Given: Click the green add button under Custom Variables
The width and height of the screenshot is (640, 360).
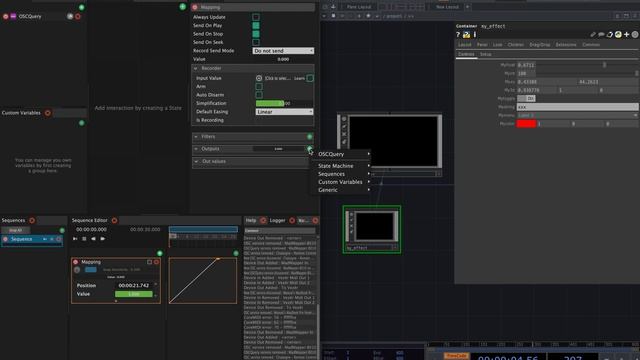Looking at the screenshot, I should coord(82,123).
